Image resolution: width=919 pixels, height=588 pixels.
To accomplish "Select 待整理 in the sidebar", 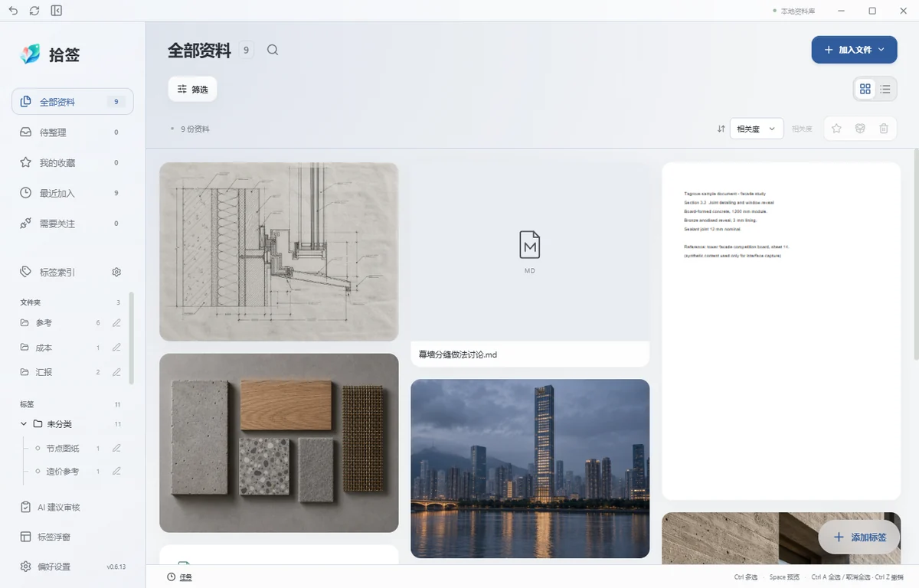I will pos(73,132).
